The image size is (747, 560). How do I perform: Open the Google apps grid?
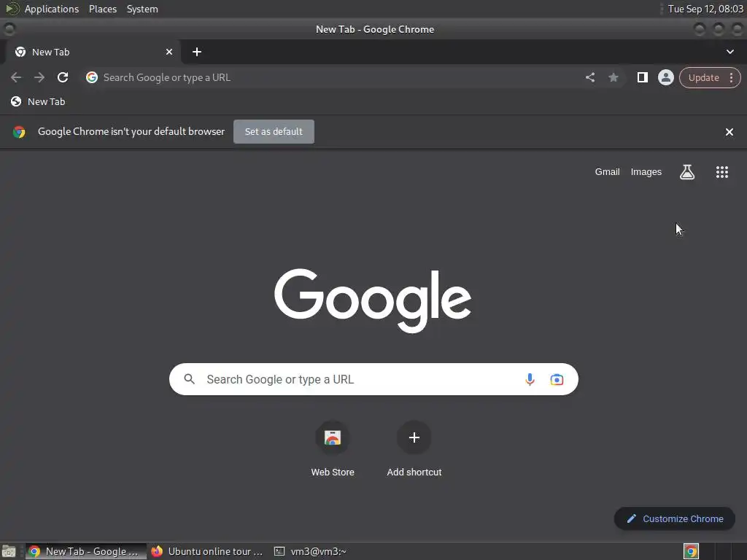(721, 172)
